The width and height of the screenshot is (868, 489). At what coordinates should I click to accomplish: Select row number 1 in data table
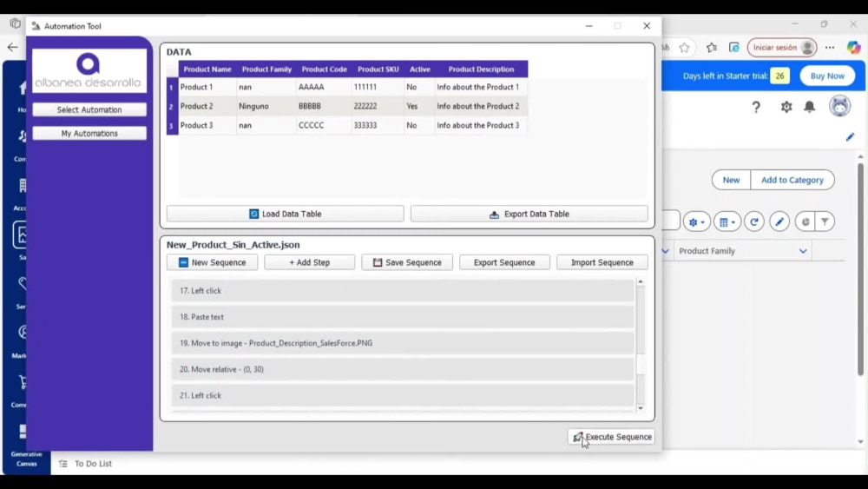pos(172,87)
